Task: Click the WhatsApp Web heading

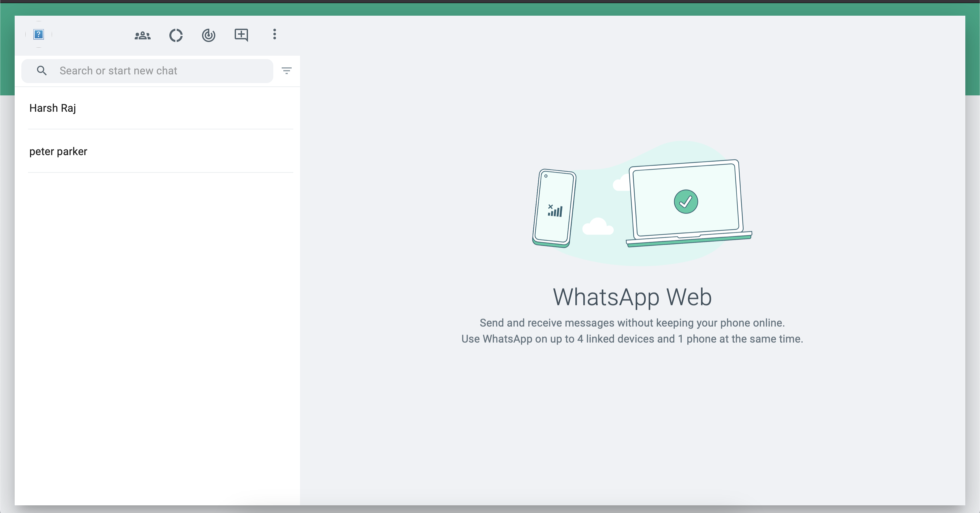Action: click(632, 297)
